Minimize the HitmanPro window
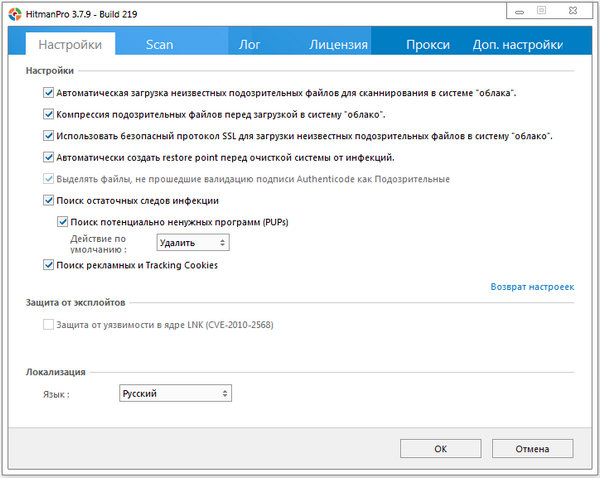Image resolution: width=600 pixels, height=478 pixels. tap(519, 11)
